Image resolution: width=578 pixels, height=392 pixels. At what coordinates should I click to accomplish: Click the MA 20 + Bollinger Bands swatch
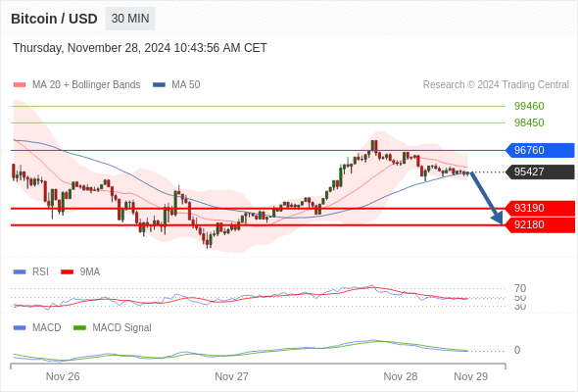point(20,85)
